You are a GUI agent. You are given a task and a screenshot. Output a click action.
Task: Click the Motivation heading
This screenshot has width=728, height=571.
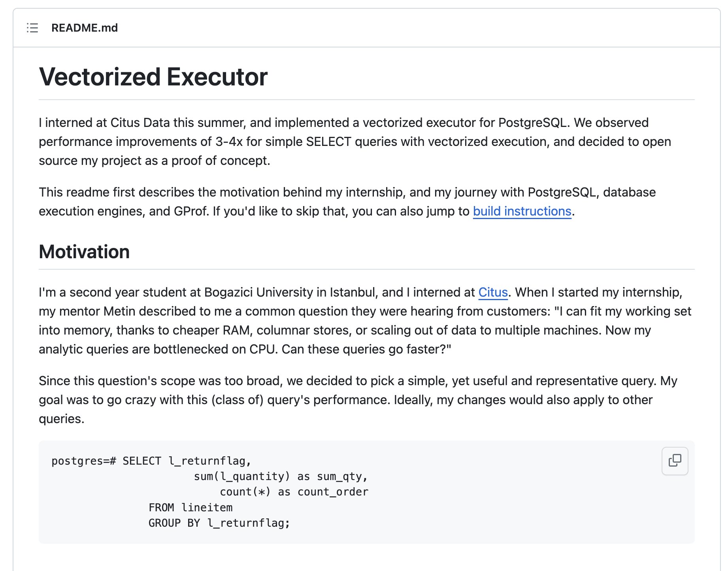[84, 252]
